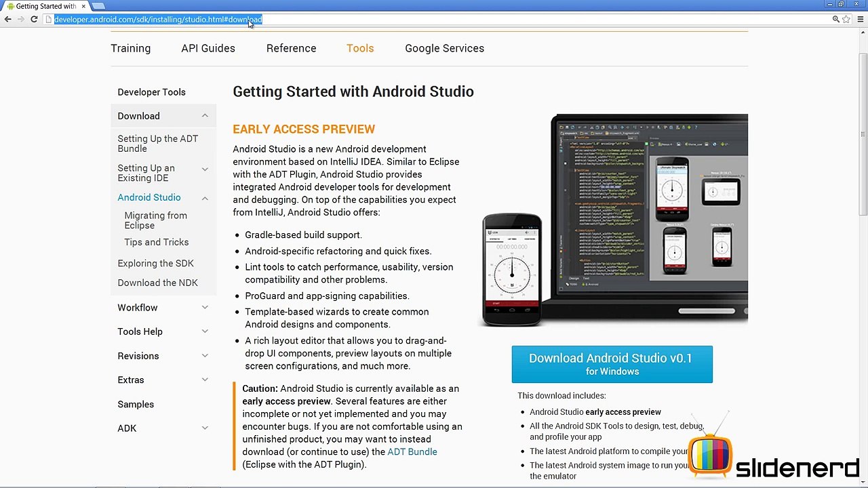
Task: Open the Android Studio sidebar link
Action: coord(149,197)
